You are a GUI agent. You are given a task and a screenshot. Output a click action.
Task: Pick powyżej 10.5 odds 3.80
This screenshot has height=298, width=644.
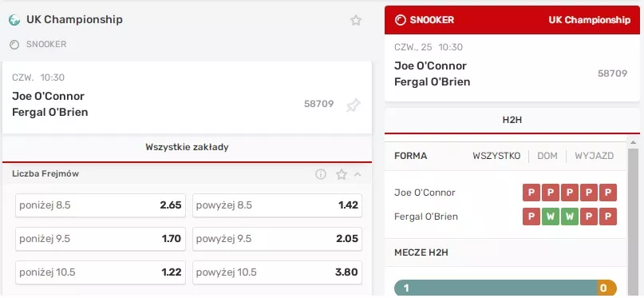[x=277, y=272]
